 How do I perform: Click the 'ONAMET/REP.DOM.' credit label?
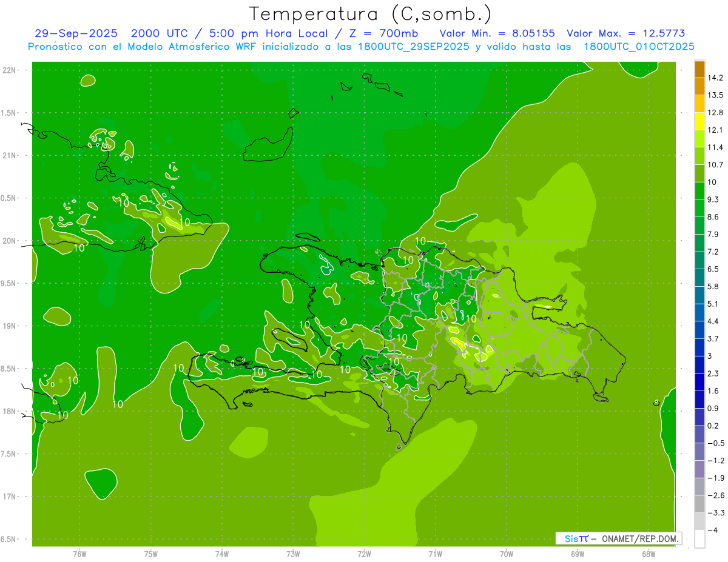coord(639,538)
